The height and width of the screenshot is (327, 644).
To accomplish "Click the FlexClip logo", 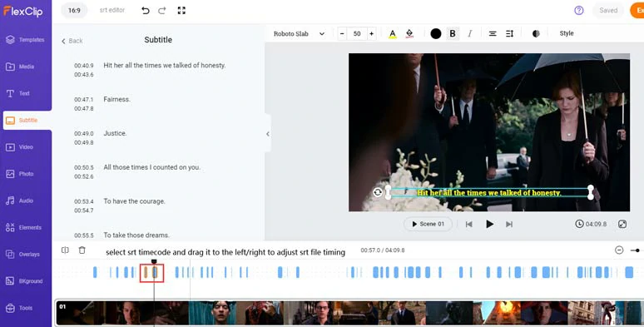I will pos(23,11).
